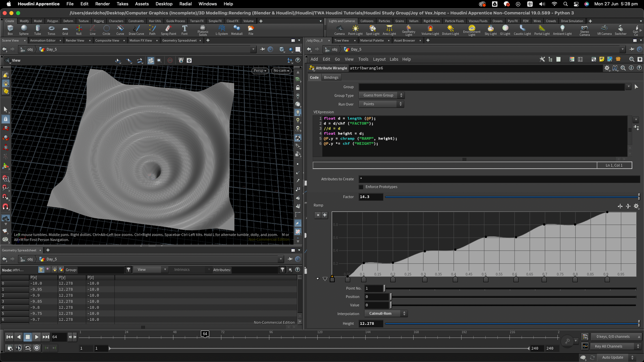Open the Labs menu in network pane
Screen dimensions: 644x362
[x=394, y=59]
